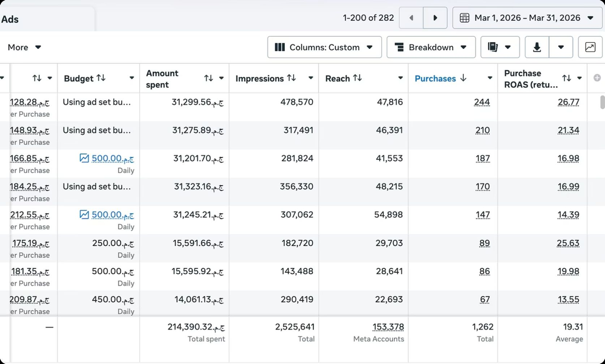Open Impressions column options menu
The width and height of the screenshot is (605, 364).
(310, 78)
